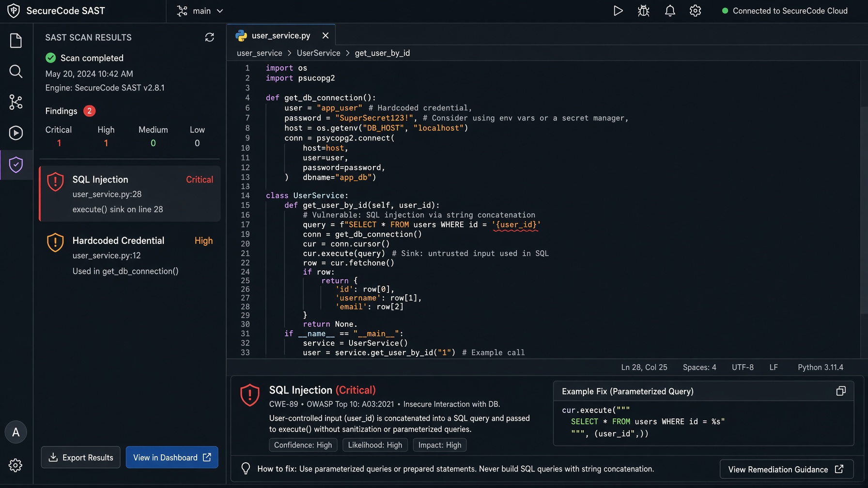This screenshot has width=868, height=488.
Task: Click the CWE-89 reference text
Action: click(x=283, y=404)
